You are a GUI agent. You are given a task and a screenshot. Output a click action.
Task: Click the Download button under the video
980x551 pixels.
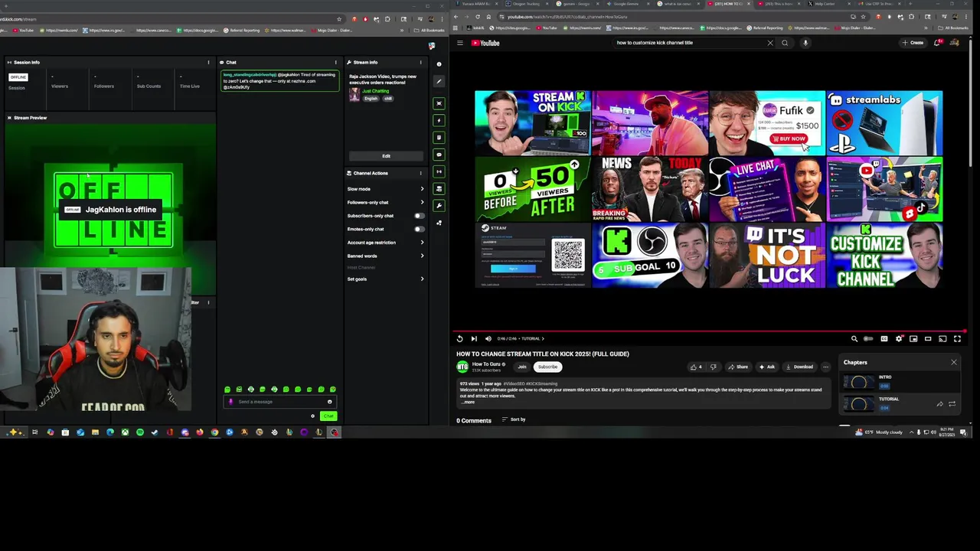click(799, 367)
